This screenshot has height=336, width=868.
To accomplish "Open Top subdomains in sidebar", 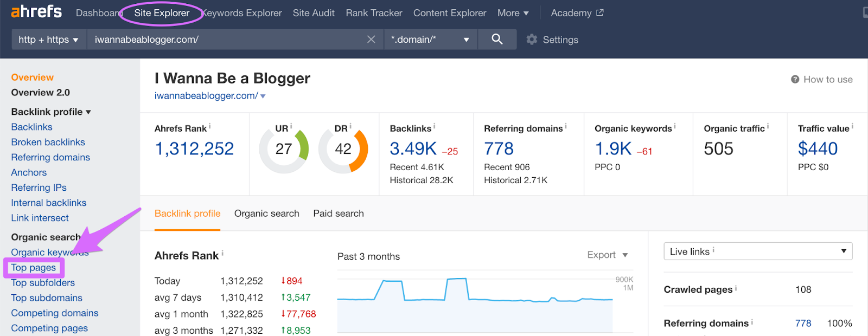I will [x=47, y=298].
